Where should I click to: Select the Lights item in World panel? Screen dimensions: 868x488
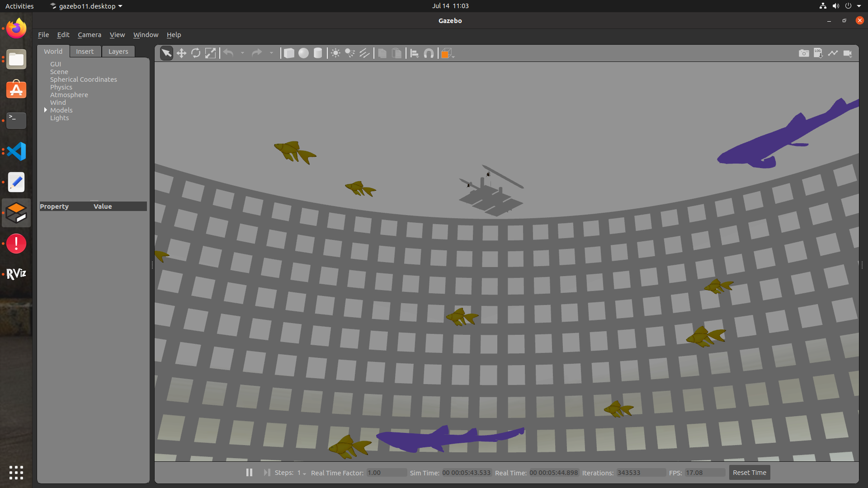click(x=59, y=118)
